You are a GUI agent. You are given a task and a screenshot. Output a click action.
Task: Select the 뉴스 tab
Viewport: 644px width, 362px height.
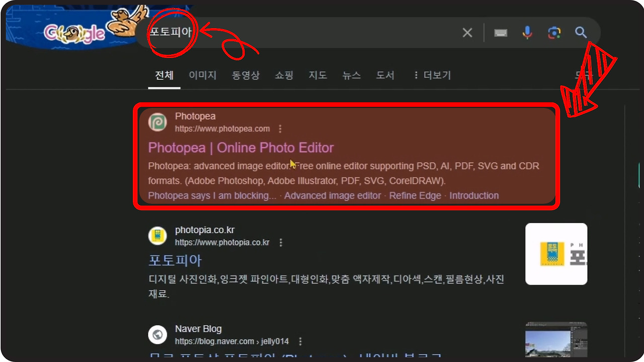point(351,75)
